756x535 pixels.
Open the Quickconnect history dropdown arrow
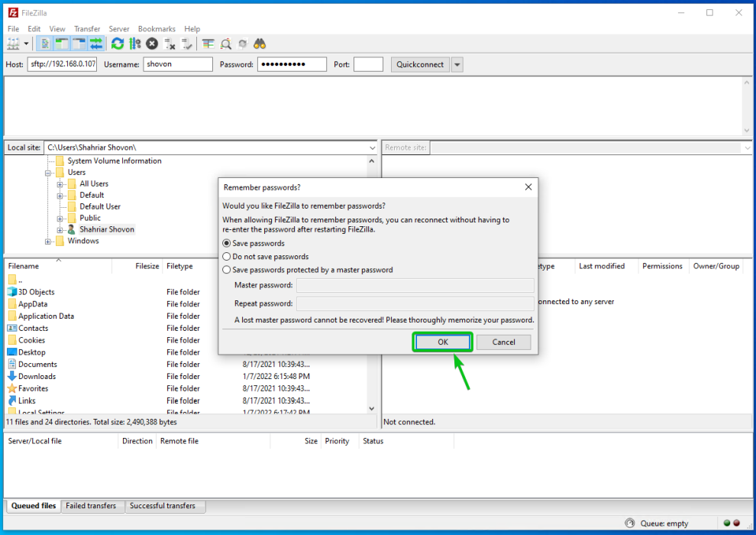(457, 65)
